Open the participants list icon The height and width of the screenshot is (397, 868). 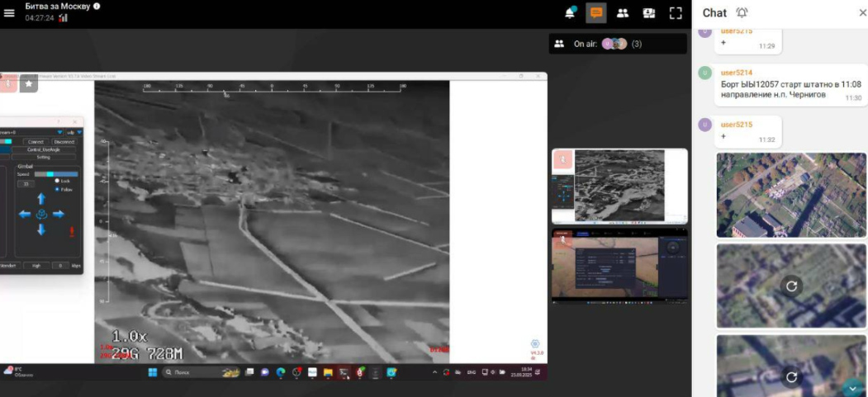point(622,13)
